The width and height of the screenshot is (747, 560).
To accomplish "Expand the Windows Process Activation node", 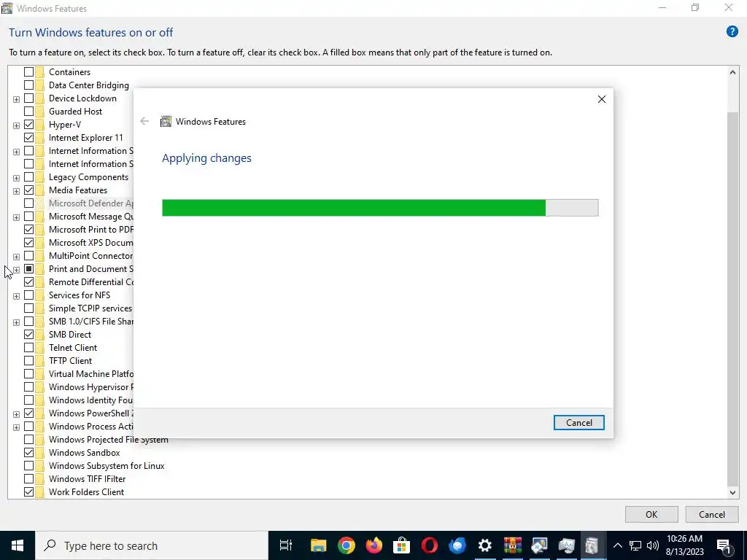I will coord(16,427).
